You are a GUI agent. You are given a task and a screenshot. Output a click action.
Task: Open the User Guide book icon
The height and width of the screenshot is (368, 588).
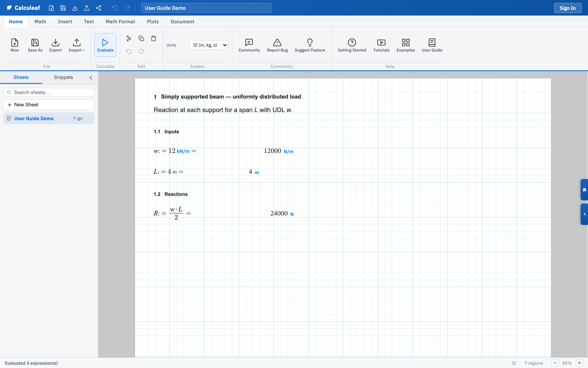pos(432,45)
